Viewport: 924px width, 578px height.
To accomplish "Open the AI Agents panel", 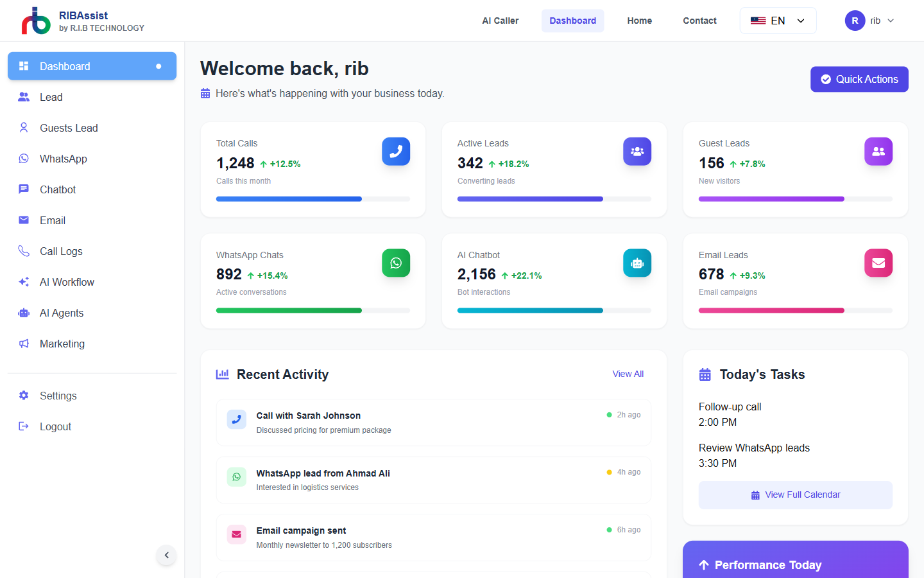I will point(62,313).
